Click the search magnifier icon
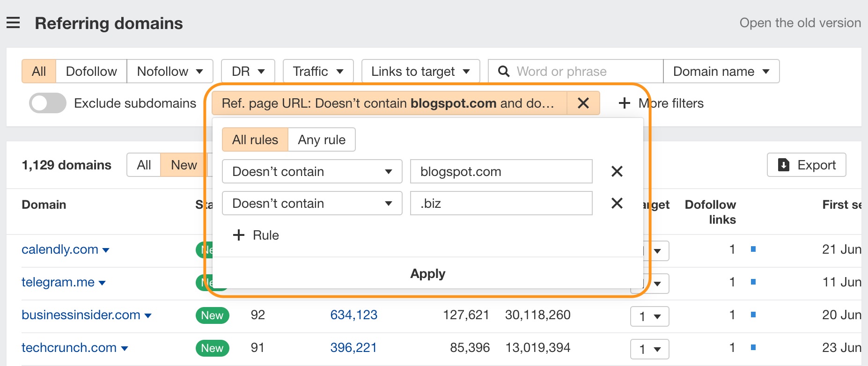Viewport: 868px width, 366px height. click(504, 71)
